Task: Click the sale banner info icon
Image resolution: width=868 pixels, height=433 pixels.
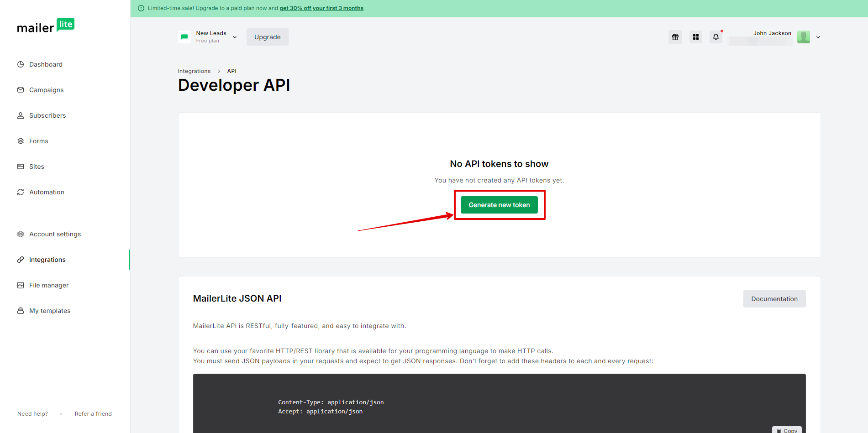Action: 141,8
